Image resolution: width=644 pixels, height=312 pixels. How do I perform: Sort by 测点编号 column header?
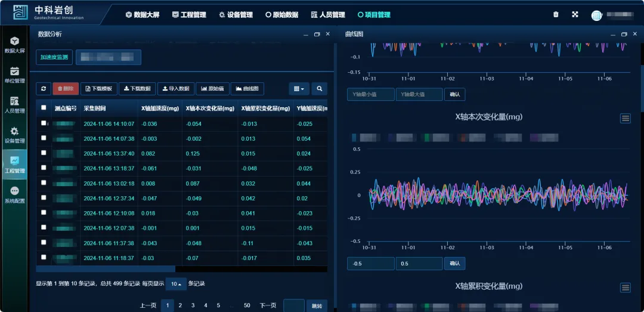[66, 109]
